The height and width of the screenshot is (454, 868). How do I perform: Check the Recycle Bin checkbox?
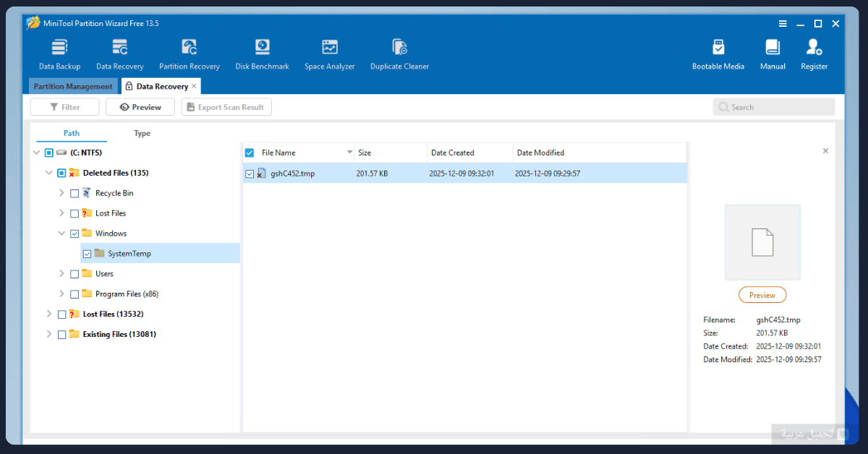click(x=75, y=193)
